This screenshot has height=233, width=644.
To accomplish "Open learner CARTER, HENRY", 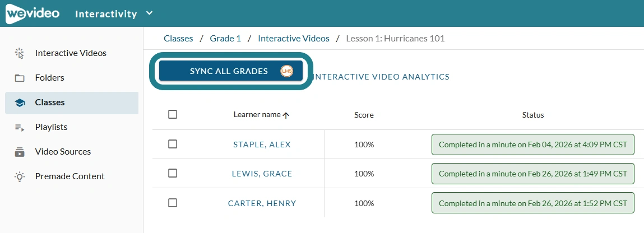I will (x=262, y=203).
